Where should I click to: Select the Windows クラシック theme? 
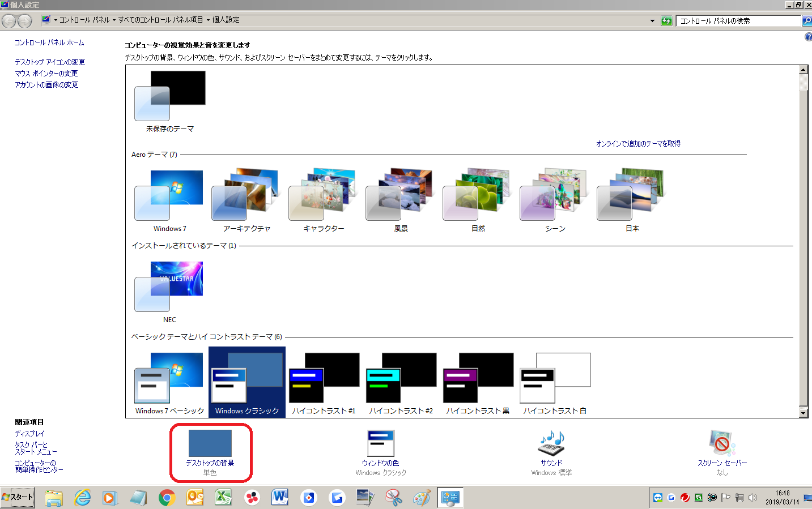pyautogui.click(x=246, y=383)
